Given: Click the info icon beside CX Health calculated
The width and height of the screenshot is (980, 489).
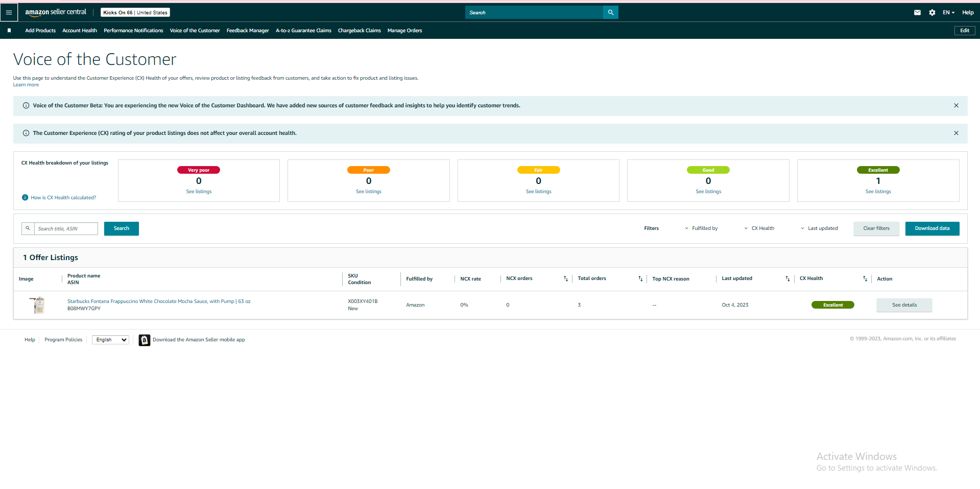Looking at the screenshot, I should coord(25,198).
